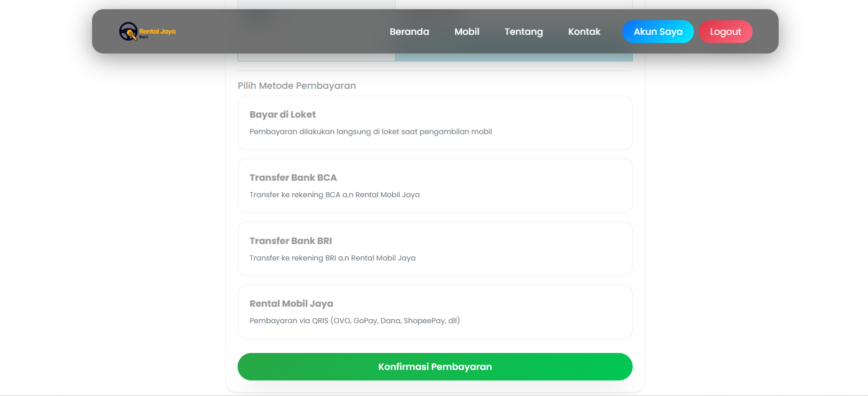This screenshot has width=868, height=396.
Task: Click the BRI rekening transfer description
Action: tap(332, 258)
